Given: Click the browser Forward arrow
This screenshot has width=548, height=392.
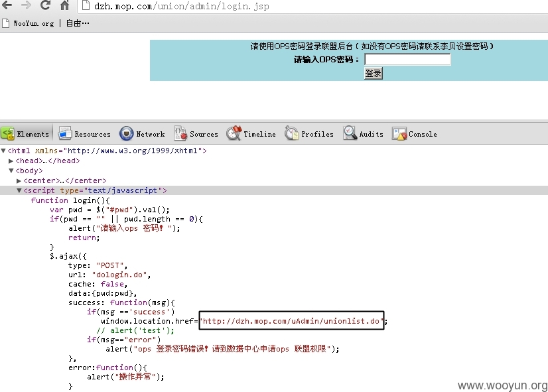Looking at the screenshot, I should (x=26, y=5).
